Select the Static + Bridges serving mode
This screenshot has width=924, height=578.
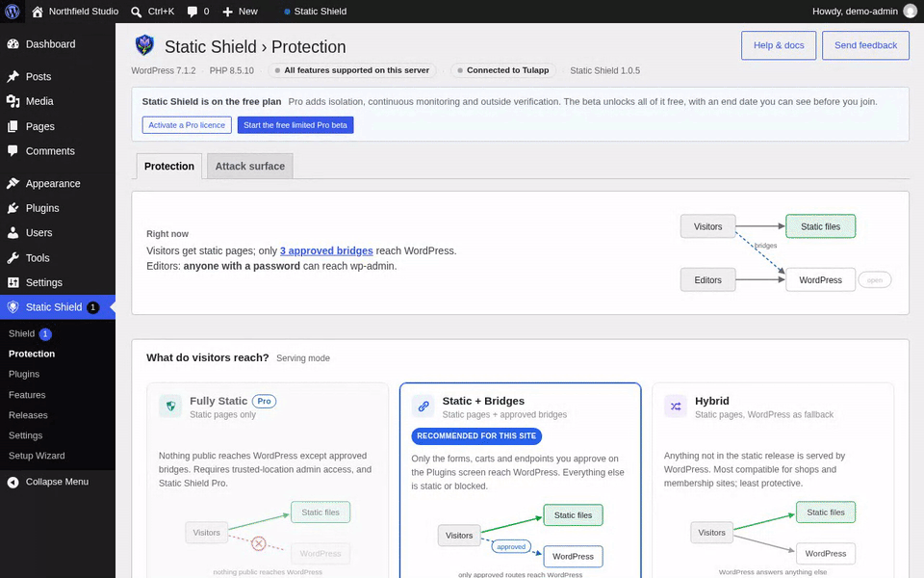pyautogui.click(x=521, y=481)
